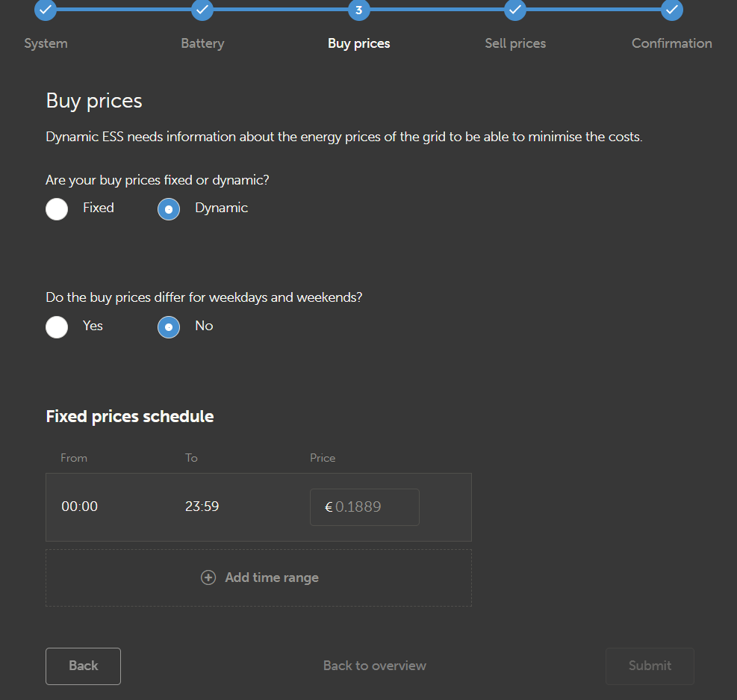Image resolution: width=737 pixels, height=700 pixels.
Task: Select the Dynamic buy prices option
Action: coord(169,209)
